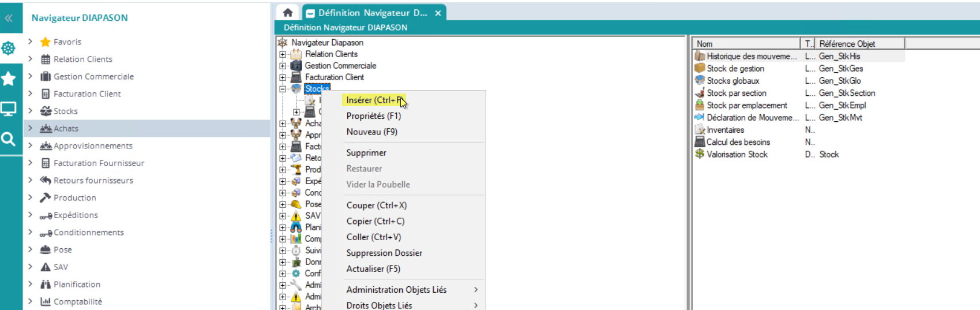This screenshot has width=980, height=310.
Task: Select Propriétés (F1) in context menu
Action: click(373, 116)
